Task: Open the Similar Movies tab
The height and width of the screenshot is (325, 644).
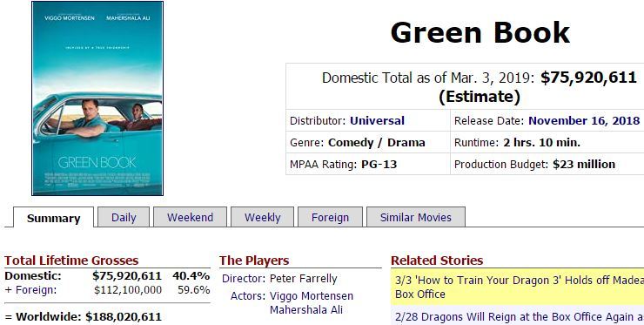Action: coord(416,217)
